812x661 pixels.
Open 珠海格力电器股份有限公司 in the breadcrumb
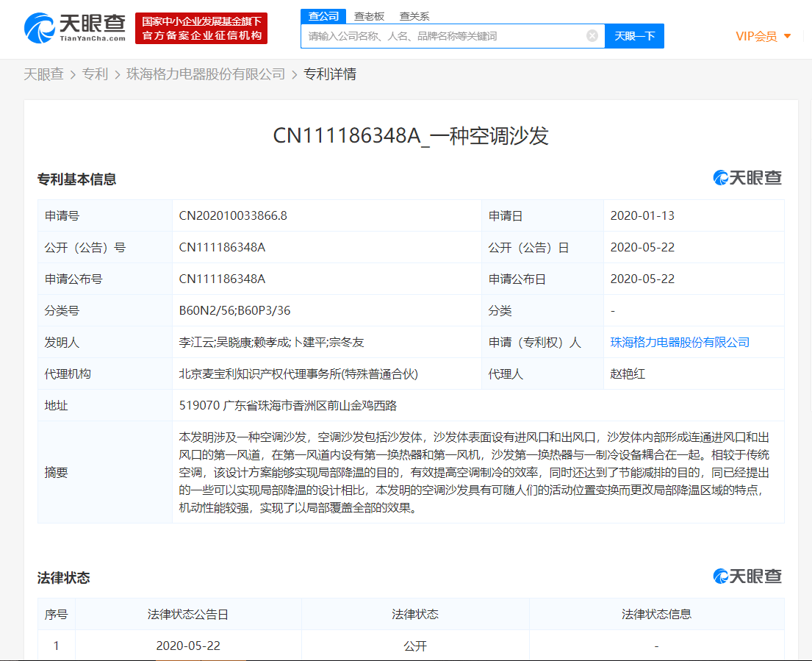click(x=206, y=74)
